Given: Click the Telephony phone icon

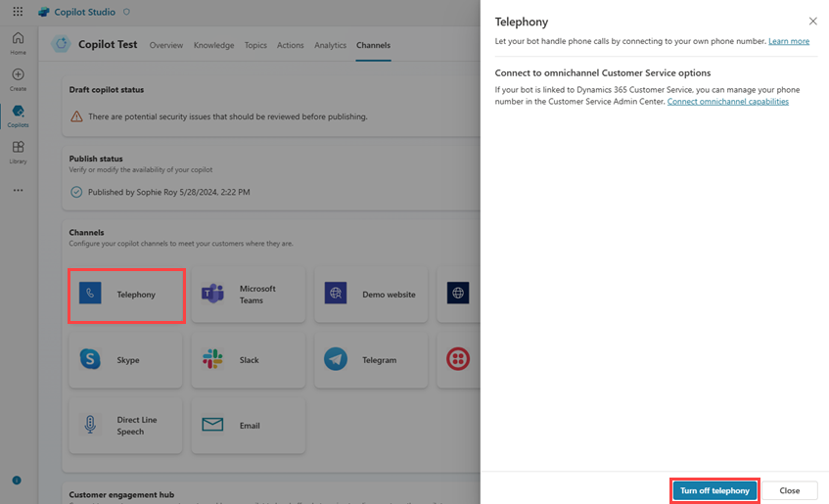Looking at the screenshot, I should (x=90, y=293).
